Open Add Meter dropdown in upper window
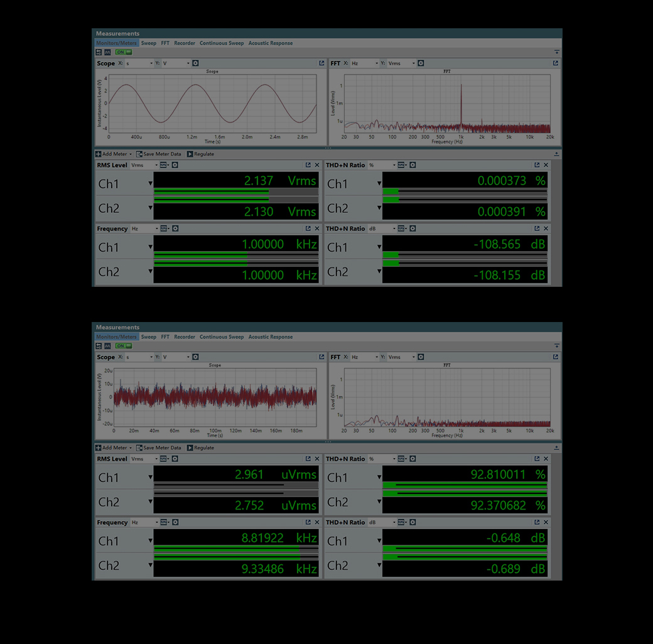653x644 pixels. coord(131,154)
